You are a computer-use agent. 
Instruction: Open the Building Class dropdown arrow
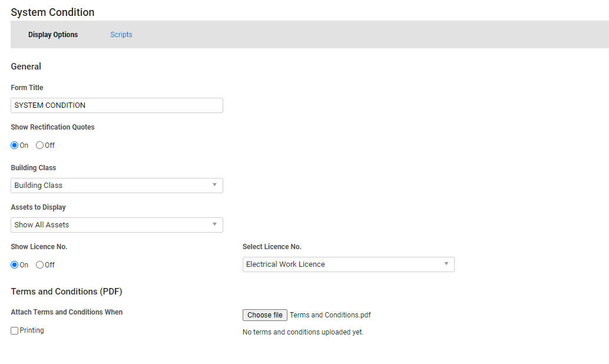point(215,185)
